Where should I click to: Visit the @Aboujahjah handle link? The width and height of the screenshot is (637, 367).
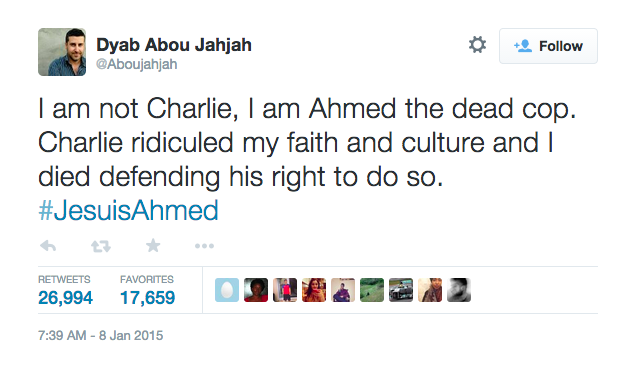pyautogui.click(x=136, y=64)
